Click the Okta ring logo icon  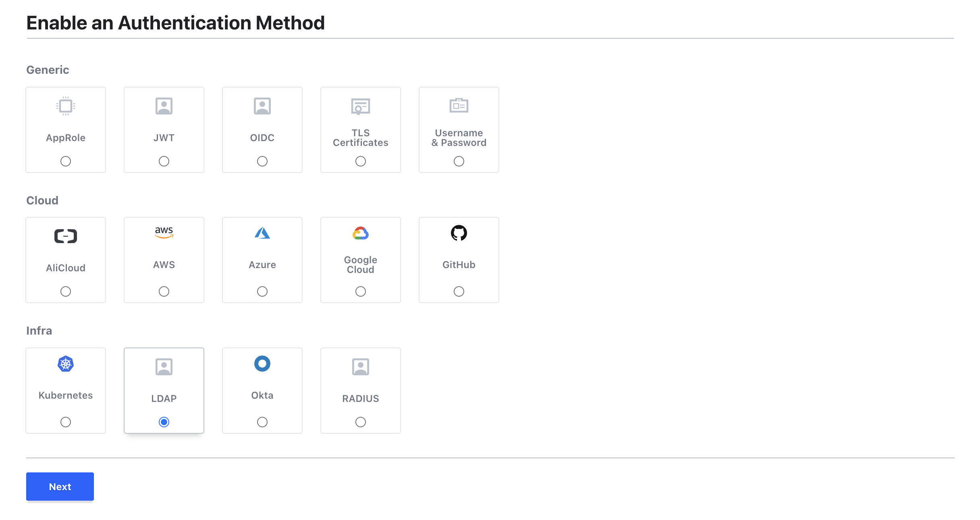[262, 364]
